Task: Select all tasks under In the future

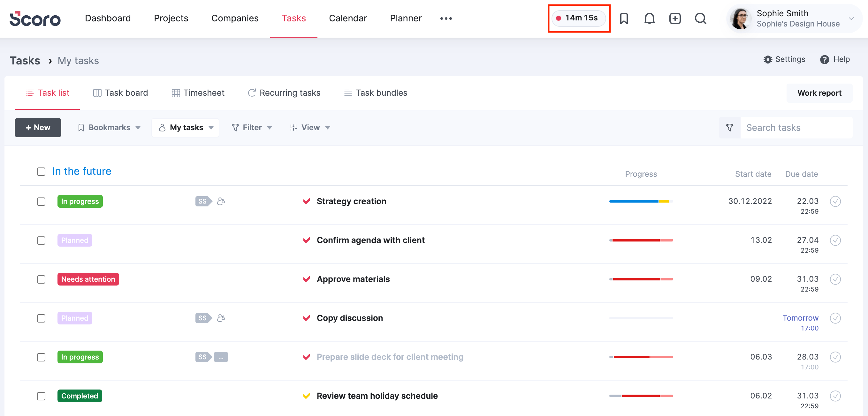Action: click(x=41, y=171)
